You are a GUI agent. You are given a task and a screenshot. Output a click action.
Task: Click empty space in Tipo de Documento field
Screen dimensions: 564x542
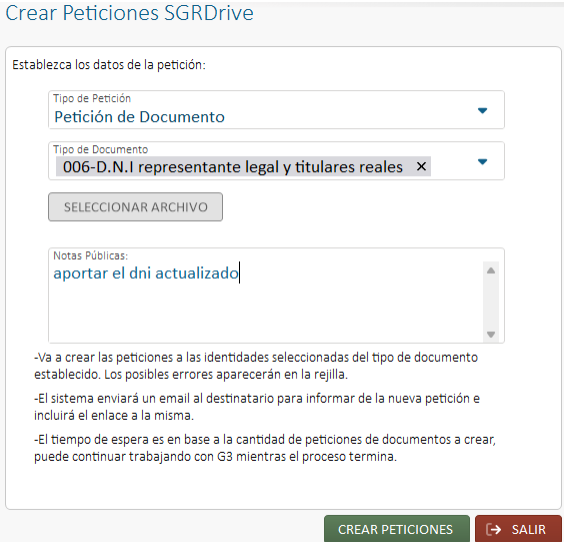tap(453, 167)
